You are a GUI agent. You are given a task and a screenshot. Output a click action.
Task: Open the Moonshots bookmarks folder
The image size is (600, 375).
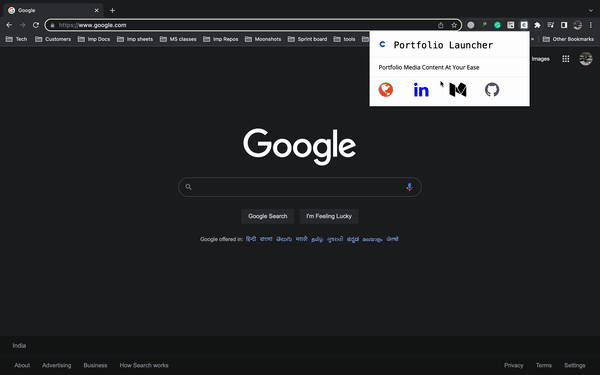click(x=263, y=39)
